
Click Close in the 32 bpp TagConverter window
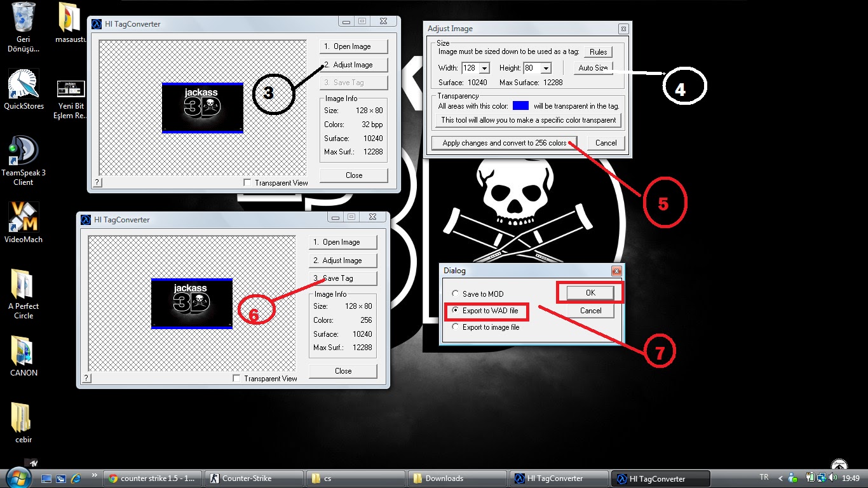tap(353, 175)
